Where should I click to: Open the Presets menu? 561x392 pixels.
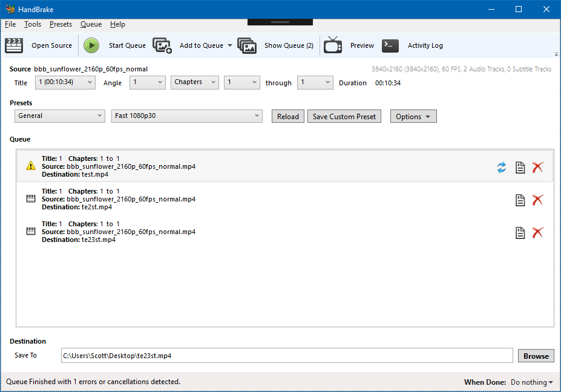pos(61,24)
